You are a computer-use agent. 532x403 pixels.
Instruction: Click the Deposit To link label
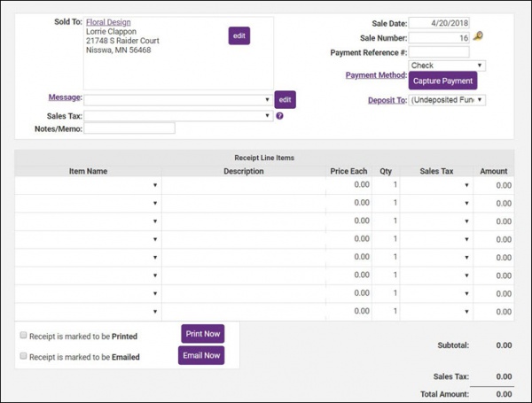[x=387, y=100]
